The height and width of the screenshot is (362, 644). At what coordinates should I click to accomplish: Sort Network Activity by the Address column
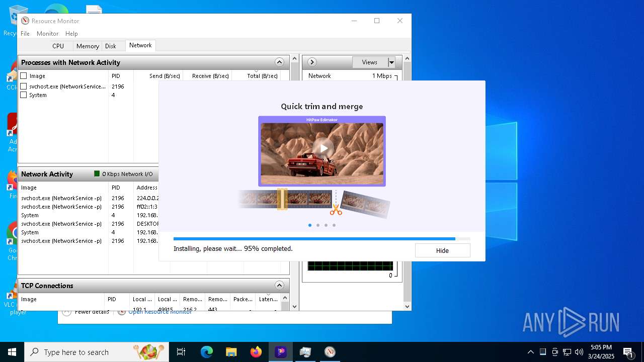(147, 188)
